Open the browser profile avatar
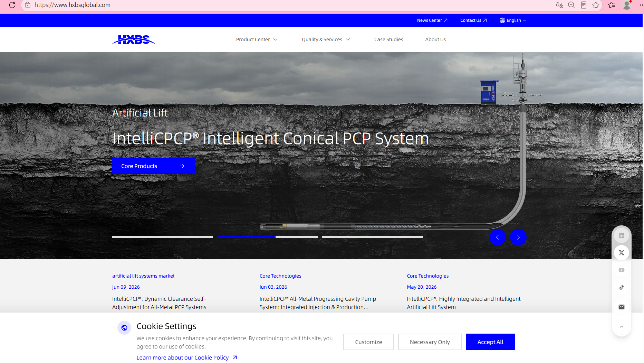Screen dimensions: 644x363 coord(627,5)
